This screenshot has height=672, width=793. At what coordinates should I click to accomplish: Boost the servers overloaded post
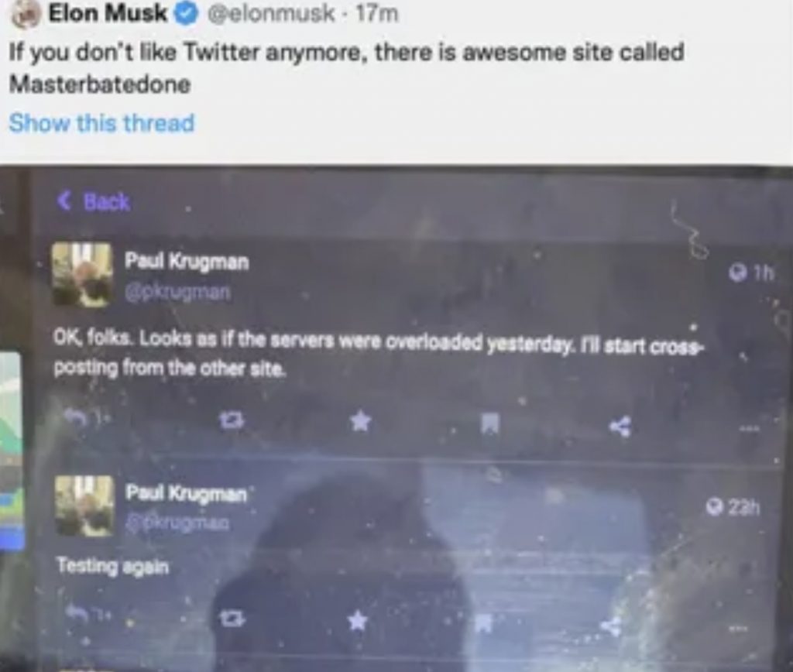point(232,419)
